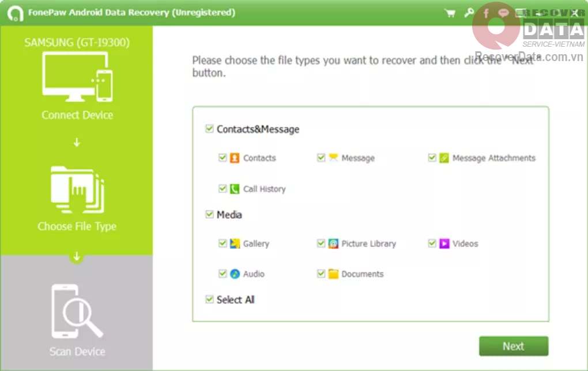Disable the Audio checkbox
Image resolution: width=588 pixels, height=371 pixels.
[x=223, y=274]
